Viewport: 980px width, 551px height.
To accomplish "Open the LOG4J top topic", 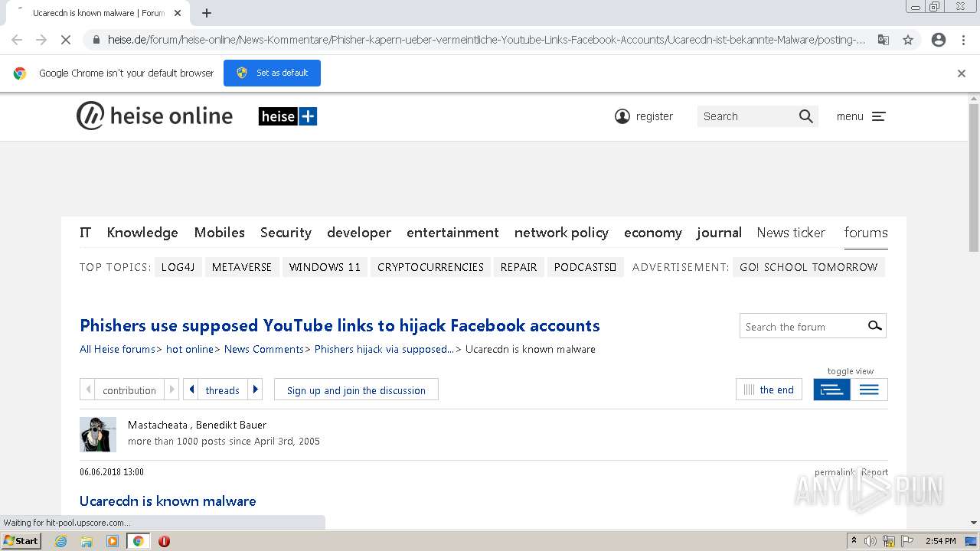I will coord(178,267).
